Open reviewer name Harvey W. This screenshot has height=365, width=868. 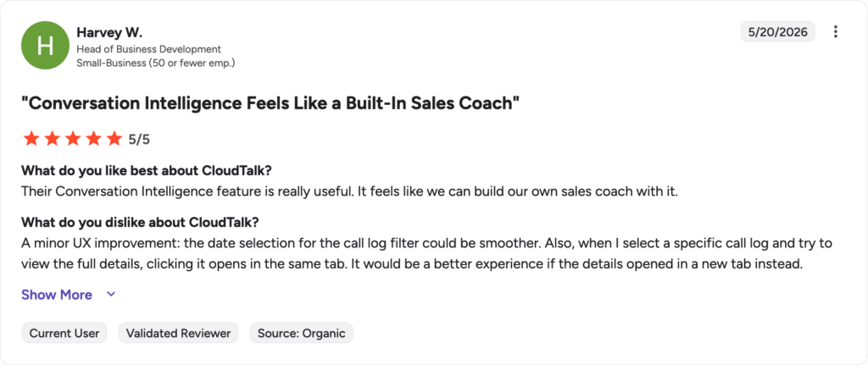click(x=109, y=32)
